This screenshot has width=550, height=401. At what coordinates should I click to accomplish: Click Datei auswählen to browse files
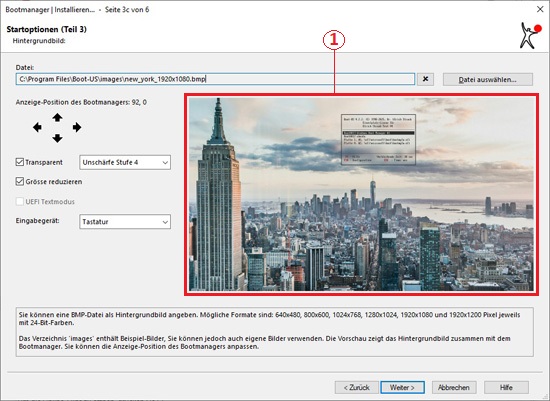[x=488, y=79]
